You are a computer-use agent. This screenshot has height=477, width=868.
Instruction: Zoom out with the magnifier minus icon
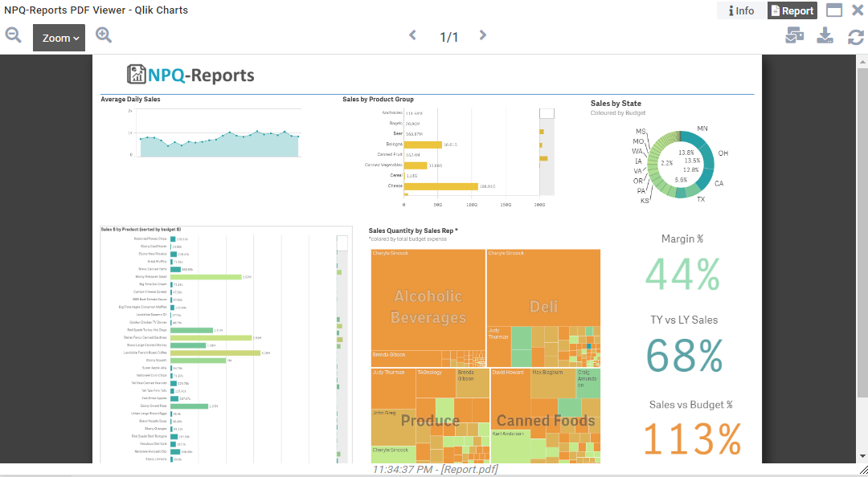click(14, 35)
